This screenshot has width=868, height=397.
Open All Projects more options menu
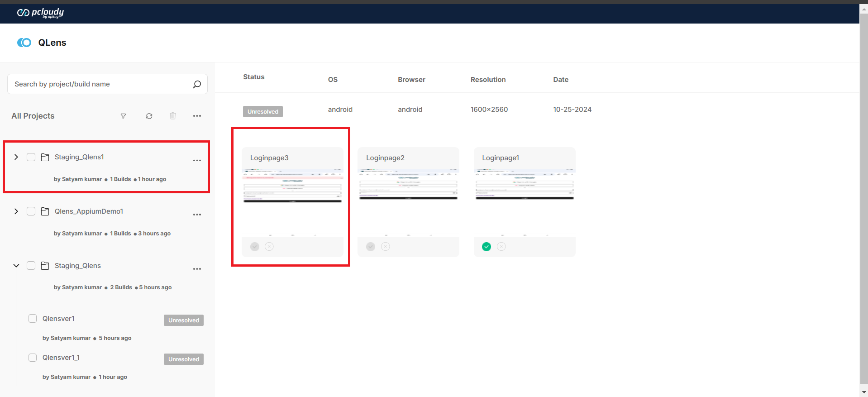tap(197, 116)
